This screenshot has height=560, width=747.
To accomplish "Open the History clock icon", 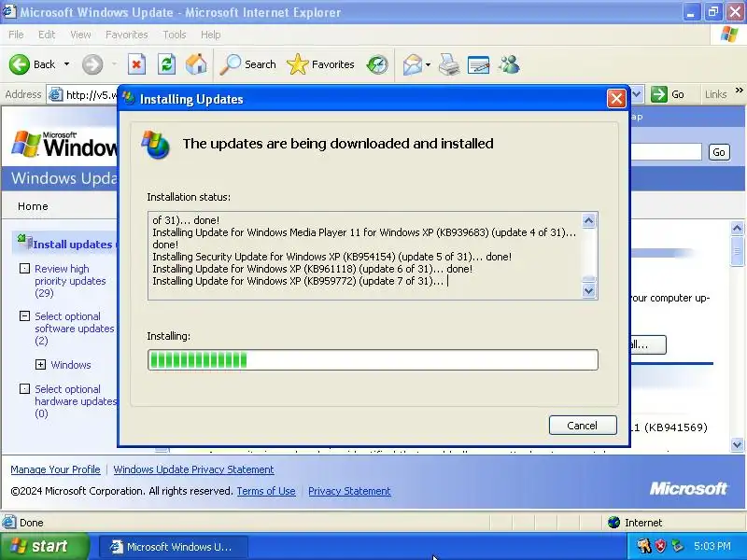I will [x=377, y=64].
